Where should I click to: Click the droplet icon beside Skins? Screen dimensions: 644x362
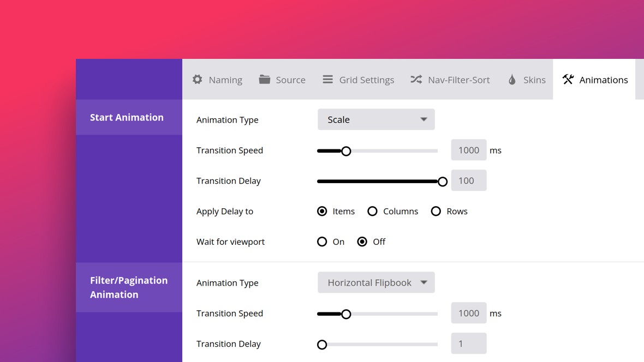point(512,79)
